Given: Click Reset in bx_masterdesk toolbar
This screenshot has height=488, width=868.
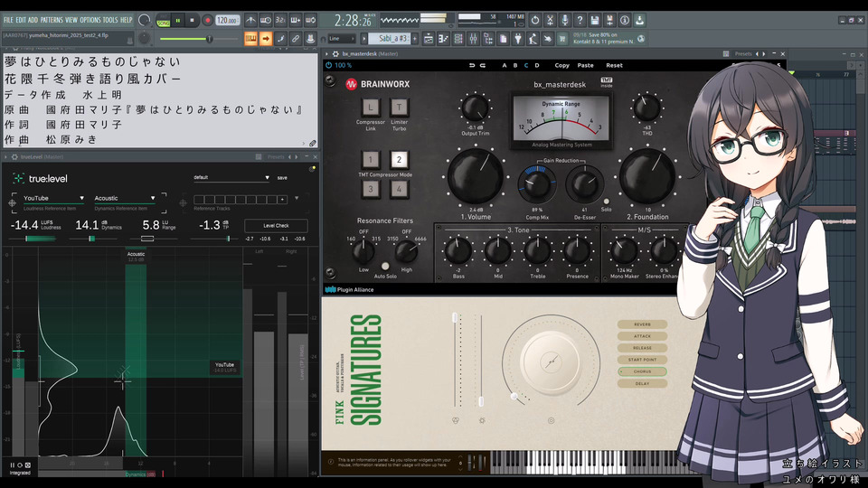Looking at the screenshot, I should (614, 65).
